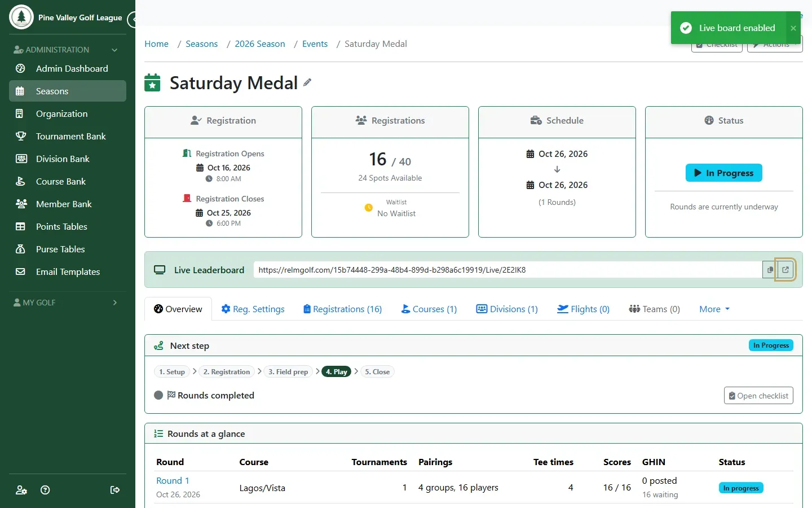The height and width of the screenshot is (508, 812).
Task: Click the Lagos/Vista course cell
Action: [x=262, y=488]
